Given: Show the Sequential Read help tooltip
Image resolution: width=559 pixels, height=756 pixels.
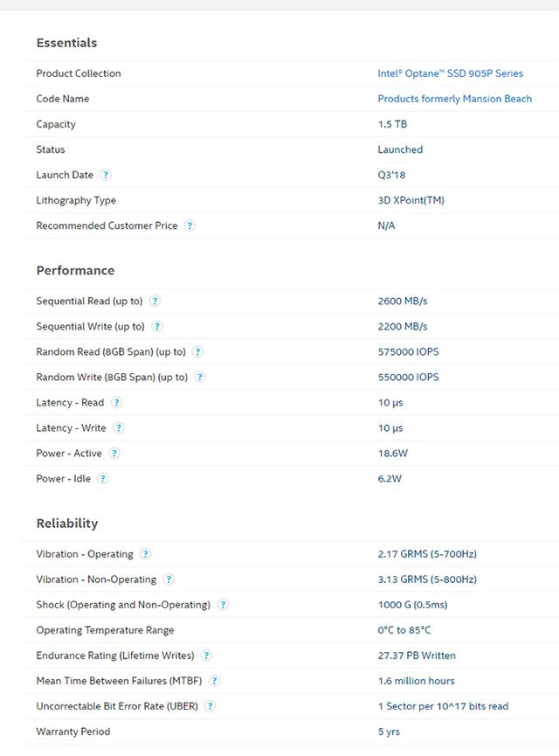Looking at the screenshot, I should click(155, 302).
